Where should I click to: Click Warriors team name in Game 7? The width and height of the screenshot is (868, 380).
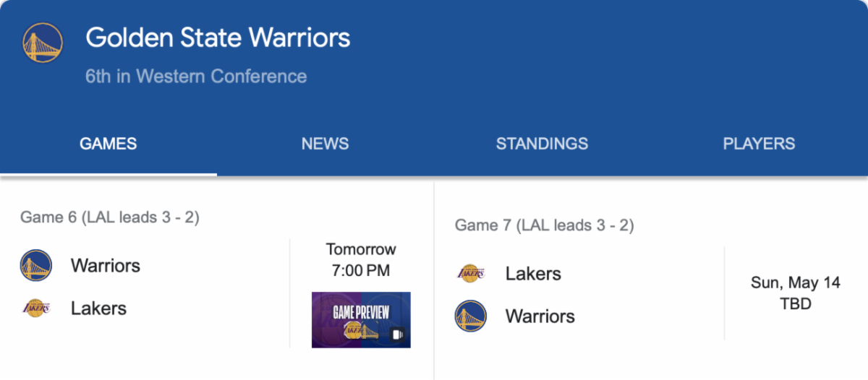(540, 316)
